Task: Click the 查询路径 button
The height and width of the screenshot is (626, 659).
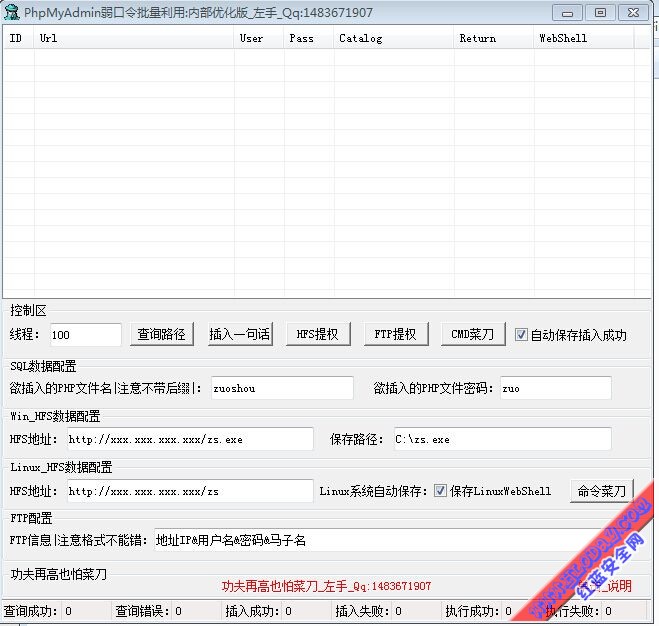Action: click(162, 334)
